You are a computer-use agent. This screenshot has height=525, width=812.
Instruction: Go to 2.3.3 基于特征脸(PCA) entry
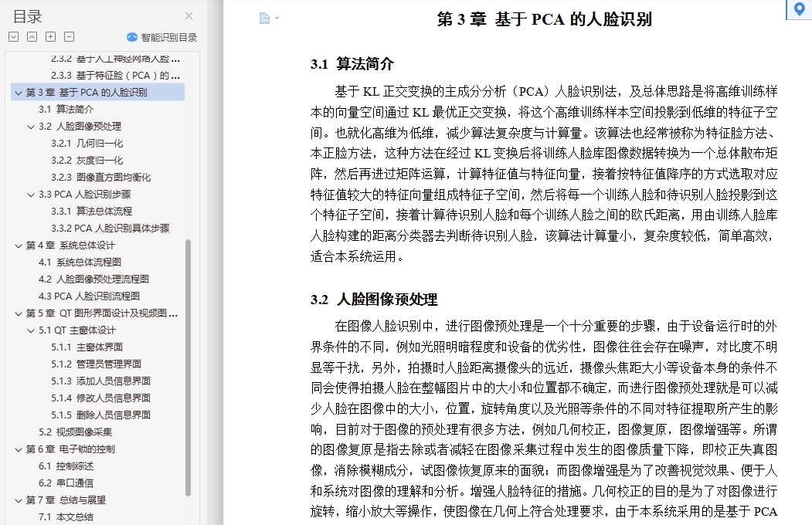click(115, 76)
